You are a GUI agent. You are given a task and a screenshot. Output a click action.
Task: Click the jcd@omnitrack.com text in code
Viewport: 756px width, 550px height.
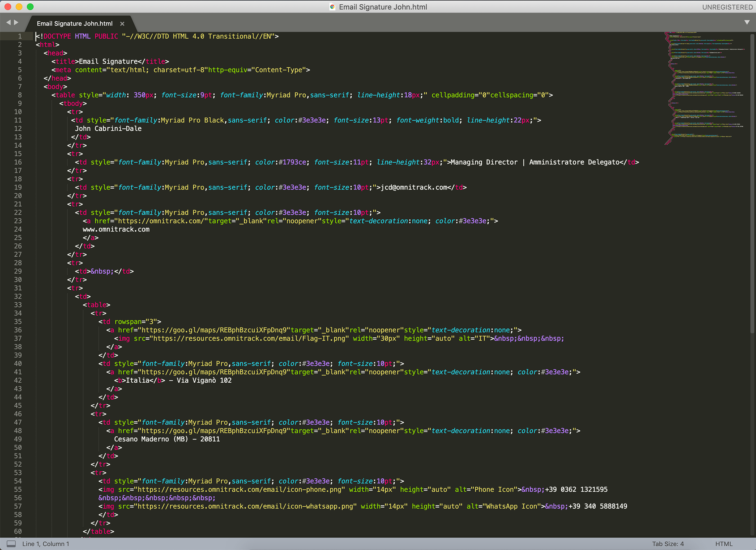pyautogui.click(x=413, y=187)
